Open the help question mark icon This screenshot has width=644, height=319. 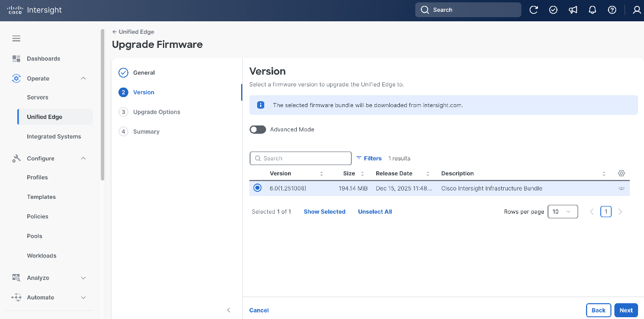click(x=612, y=10)
